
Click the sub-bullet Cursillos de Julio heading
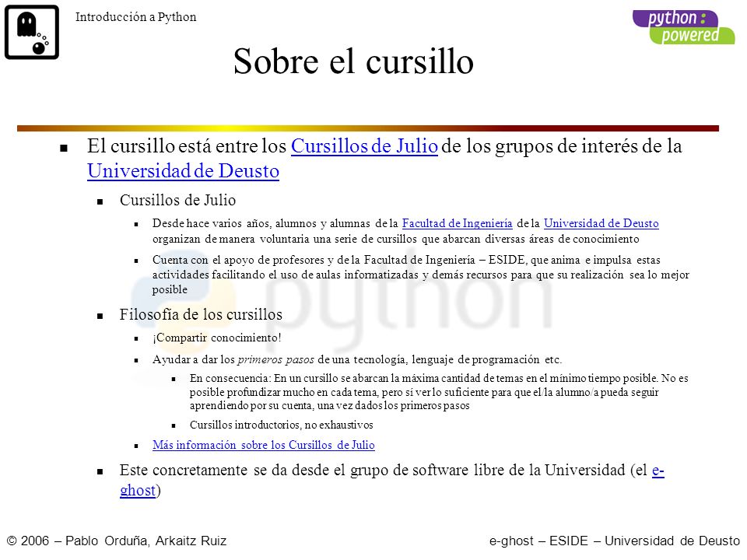coord(177,200)
